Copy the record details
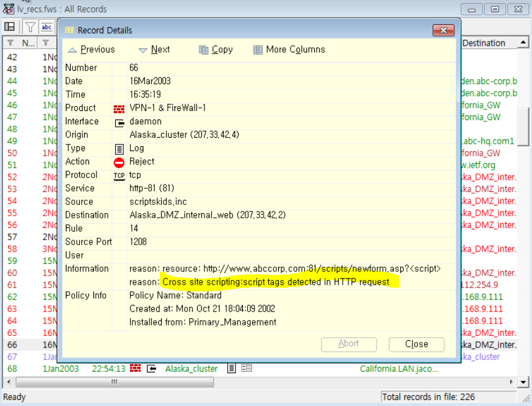 pyautogui.click(x=216, y=49)
